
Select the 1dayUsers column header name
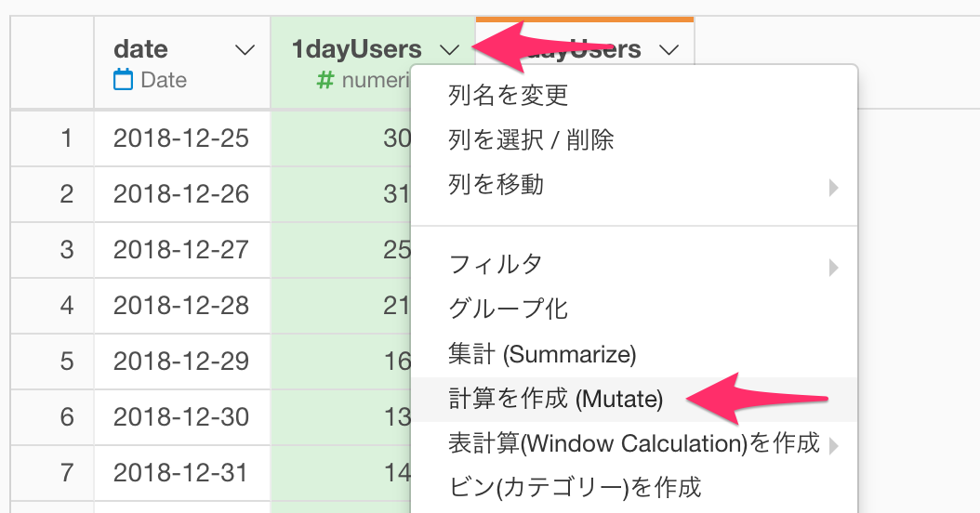point(356,49)
